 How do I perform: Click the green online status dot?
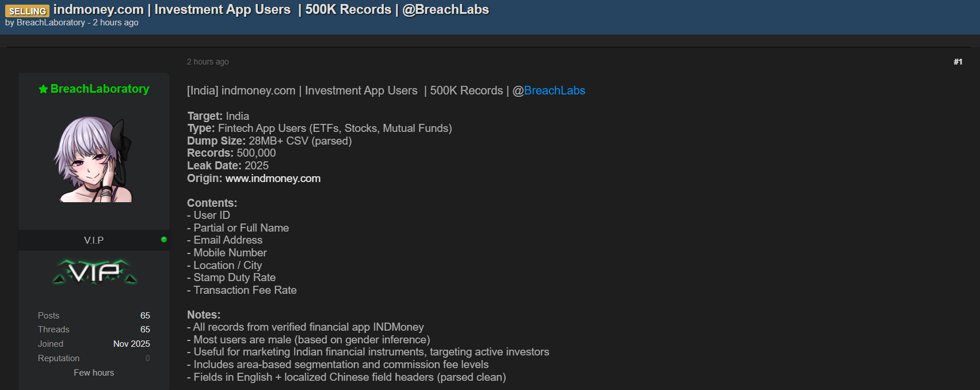coord(164,240)
